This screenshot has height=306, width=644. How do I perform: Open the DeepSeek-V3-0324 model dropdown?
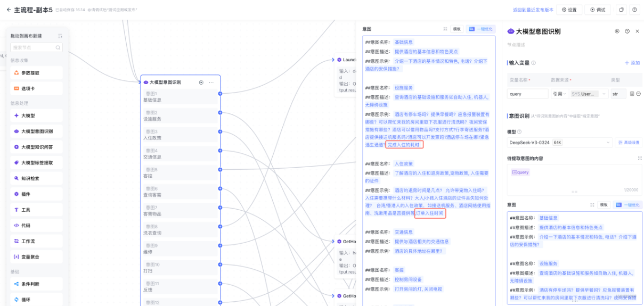pos(560,142)
